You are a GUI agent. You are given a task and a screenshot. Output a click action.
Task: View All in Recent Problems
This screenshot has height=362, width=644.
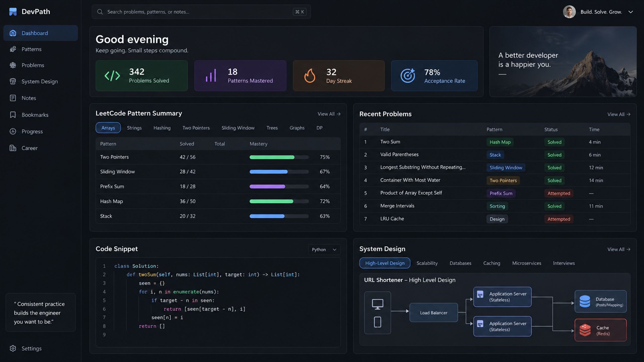pyautogui.click(x=619, y=114)
